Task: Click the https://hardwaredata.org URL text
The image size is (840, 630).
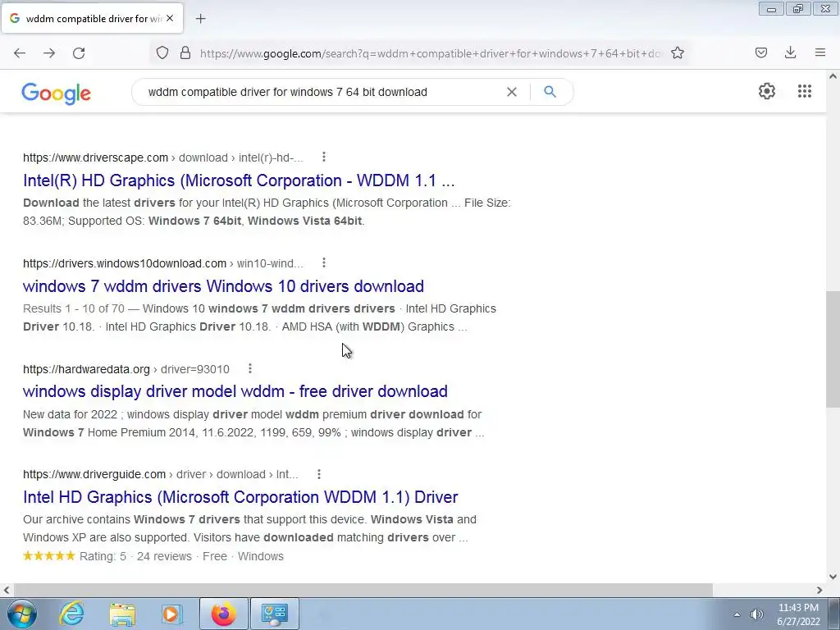Action: 86,369
